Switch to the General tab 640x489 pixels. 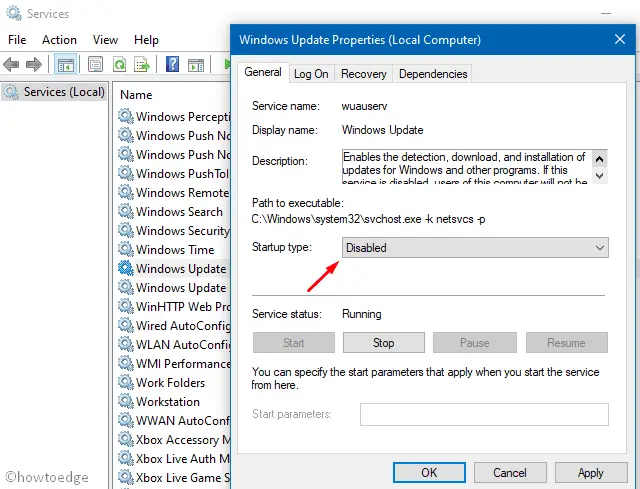(263, 72)
